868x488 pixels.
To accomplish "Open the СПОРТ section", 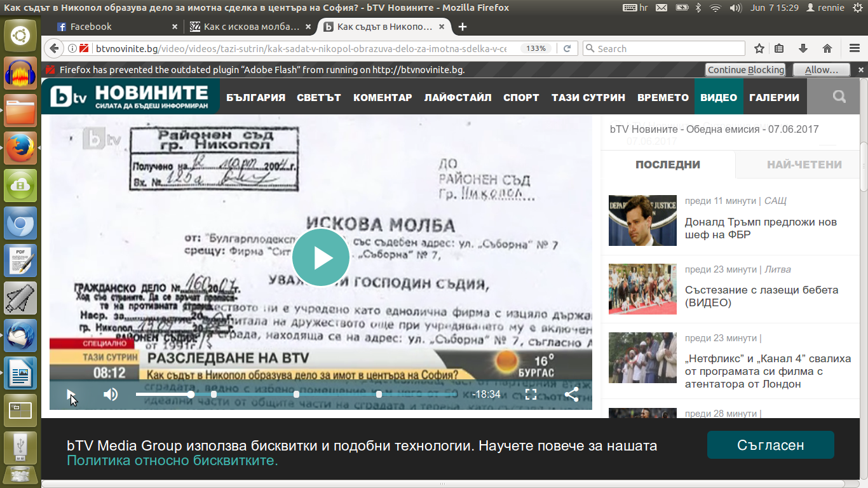I will click(x=521, y=97).
